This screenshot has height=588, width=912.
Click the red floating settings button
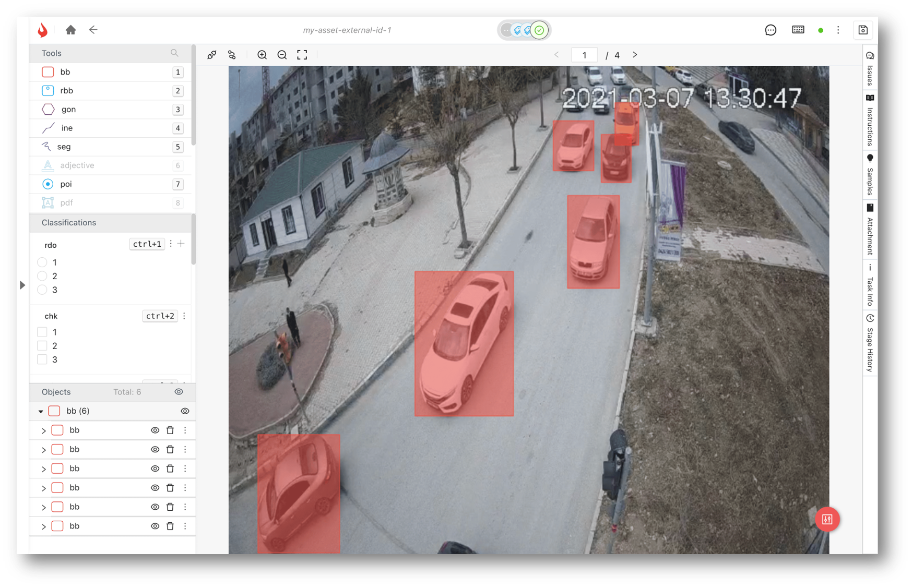pos(827,519)
